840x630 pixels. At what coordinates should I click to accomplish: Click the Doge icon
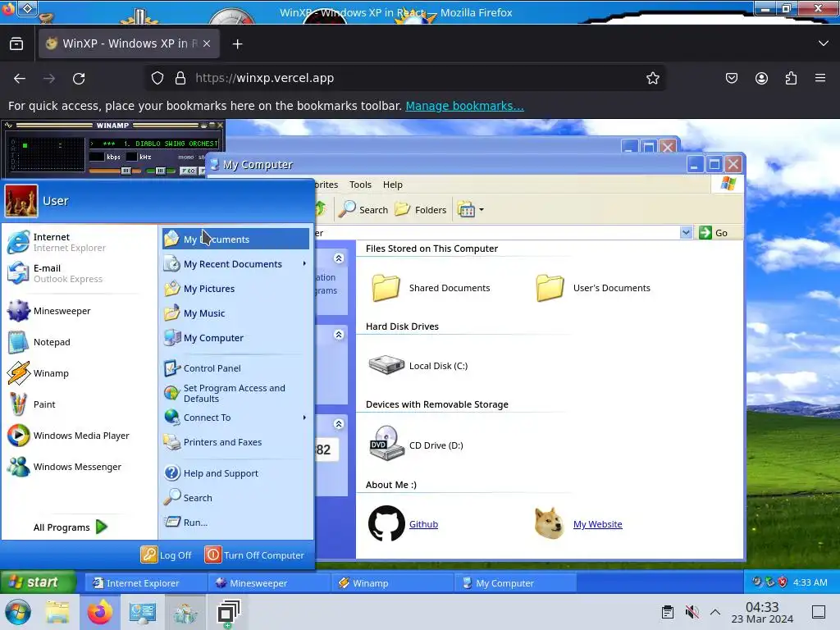549,523
